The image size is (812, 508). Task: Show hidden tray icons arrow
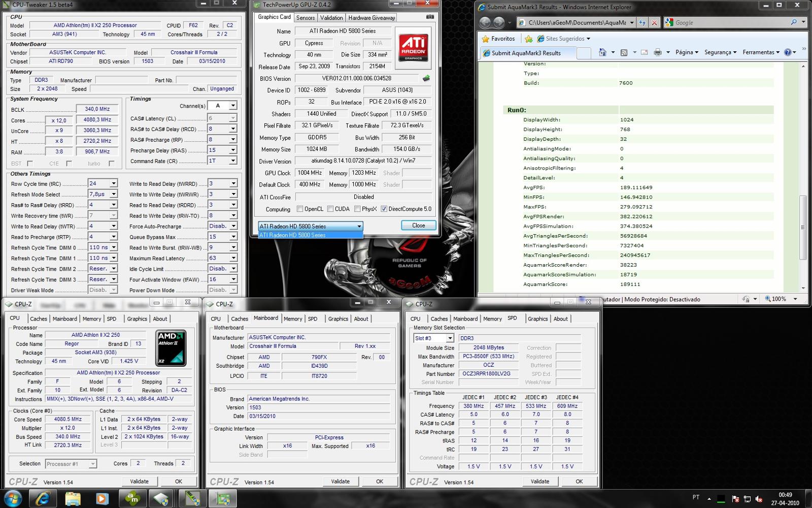tap(709, 498)
